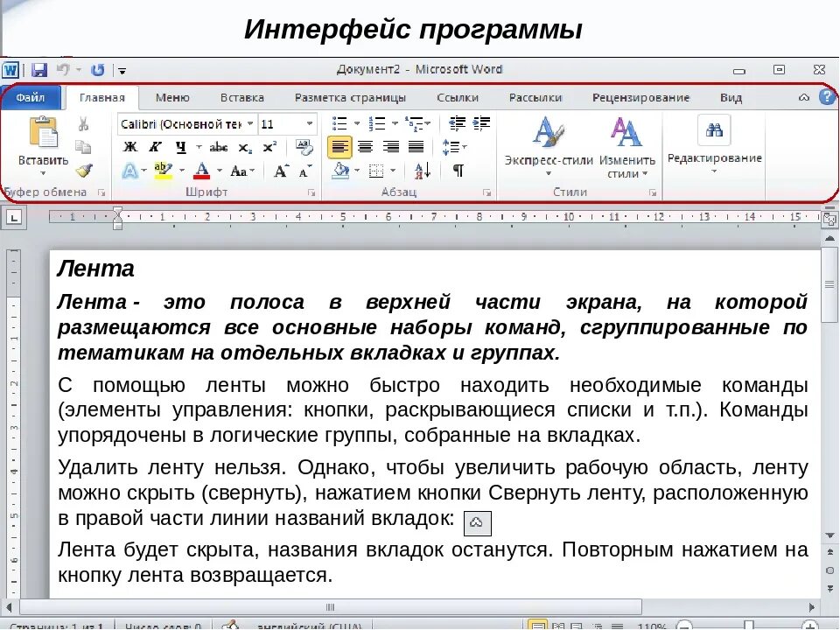Open the font size 11 dropdown
Viewport: 840px width, 630px height.
310,123
